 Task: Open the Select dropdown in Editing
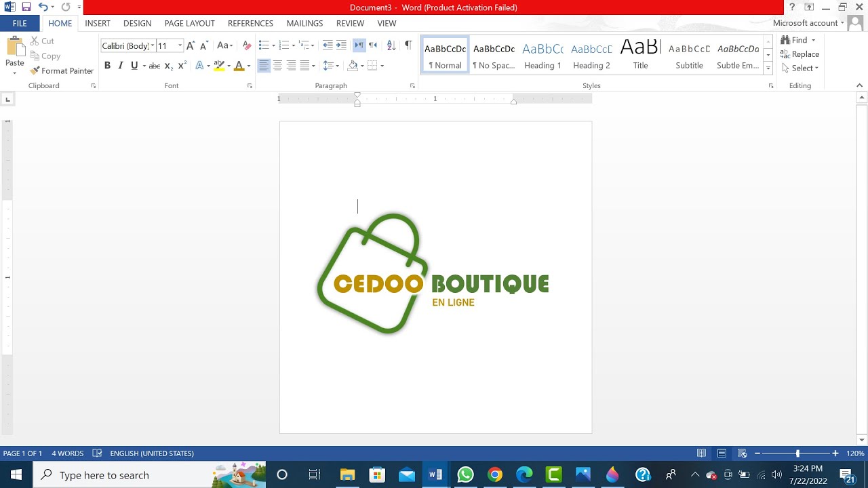click(x=800, y=68)
